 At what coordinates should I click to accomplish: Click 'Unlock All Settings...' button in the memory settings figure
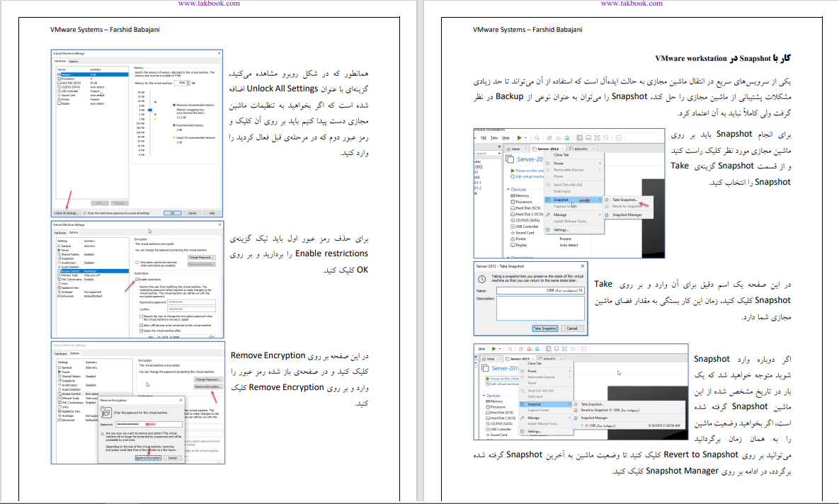point(67,213)
